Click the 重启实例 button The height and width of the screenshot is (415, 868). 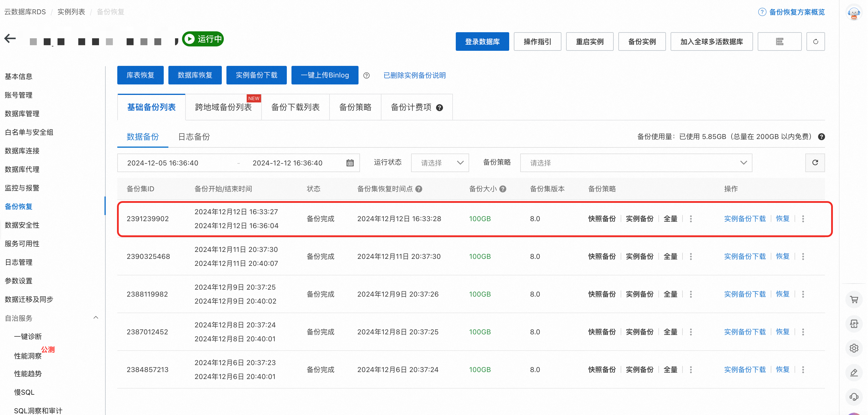tap(590, 41)
